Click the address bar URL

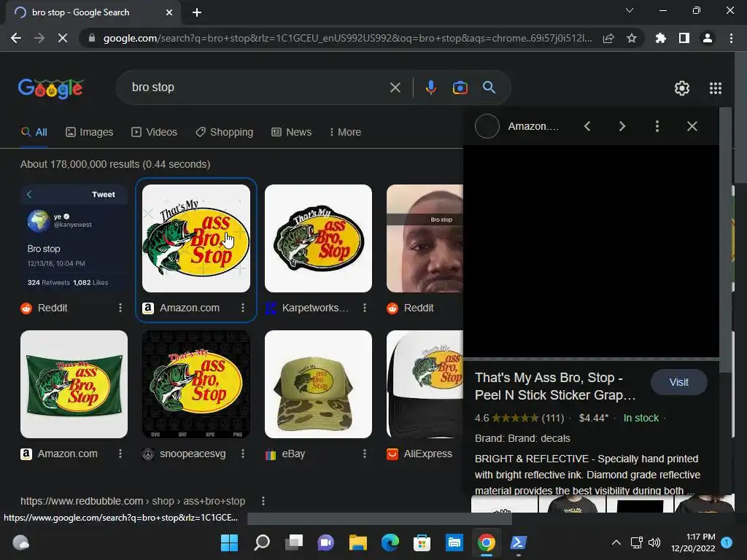click(x=347, y=38)
